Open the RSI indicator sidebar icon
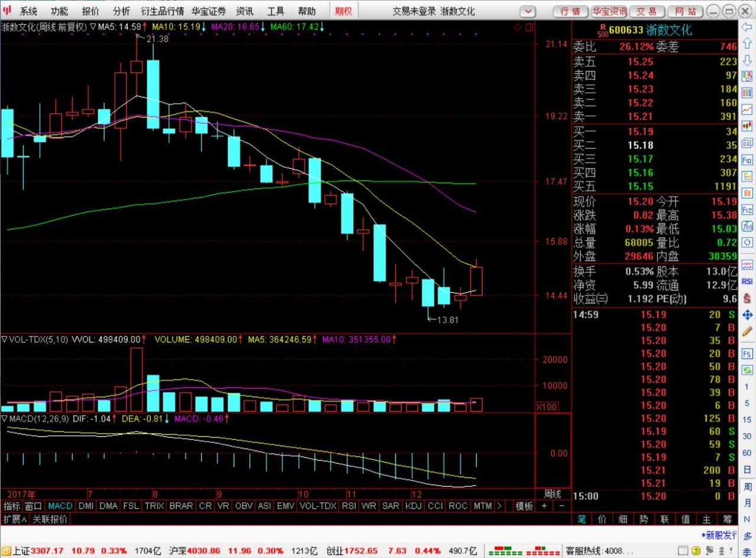Screen dimensions: 756x558 click(747, 280)
